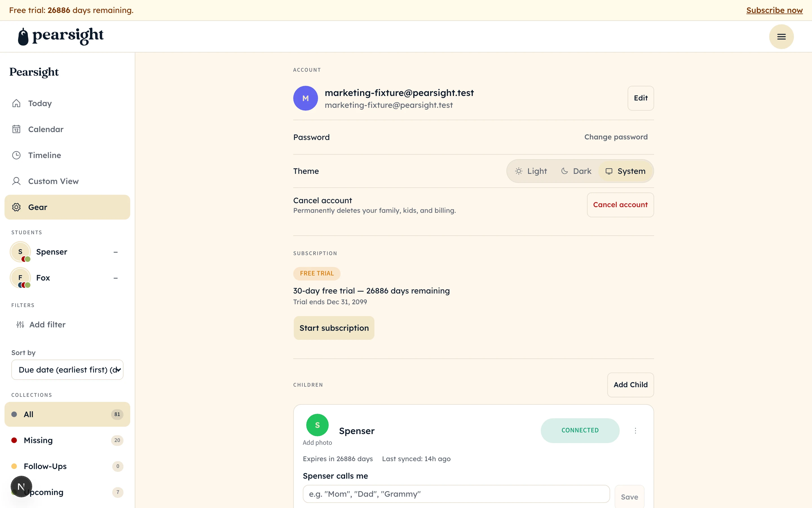
Task: Click the Add Child button
Action: pos(630,385)
